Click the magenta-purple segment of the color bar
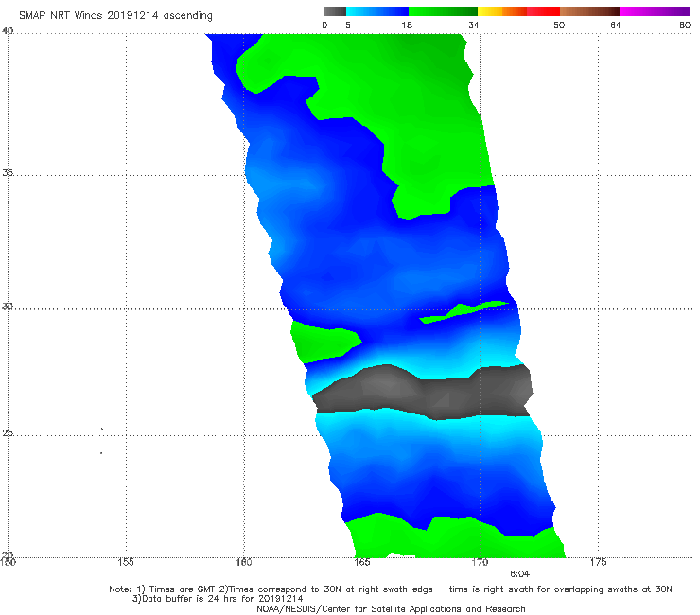This screenshot has width=700, height=615. [x=655, y=11]
